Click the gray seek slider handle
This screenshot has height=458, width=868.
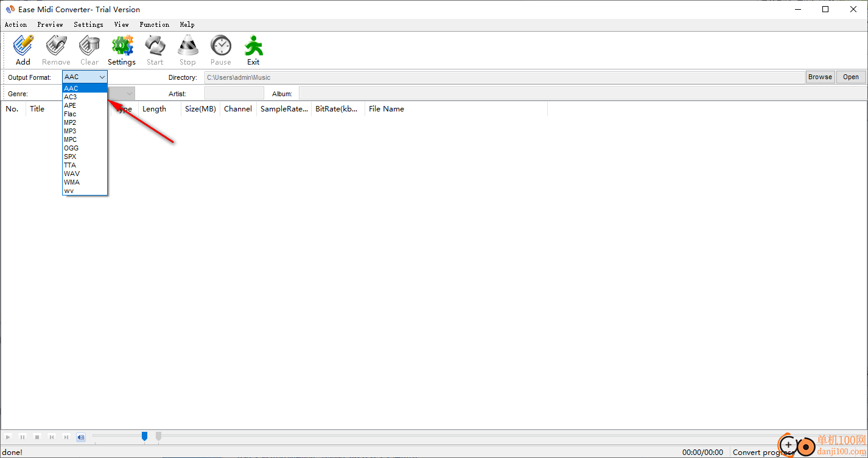coord(158,436)
